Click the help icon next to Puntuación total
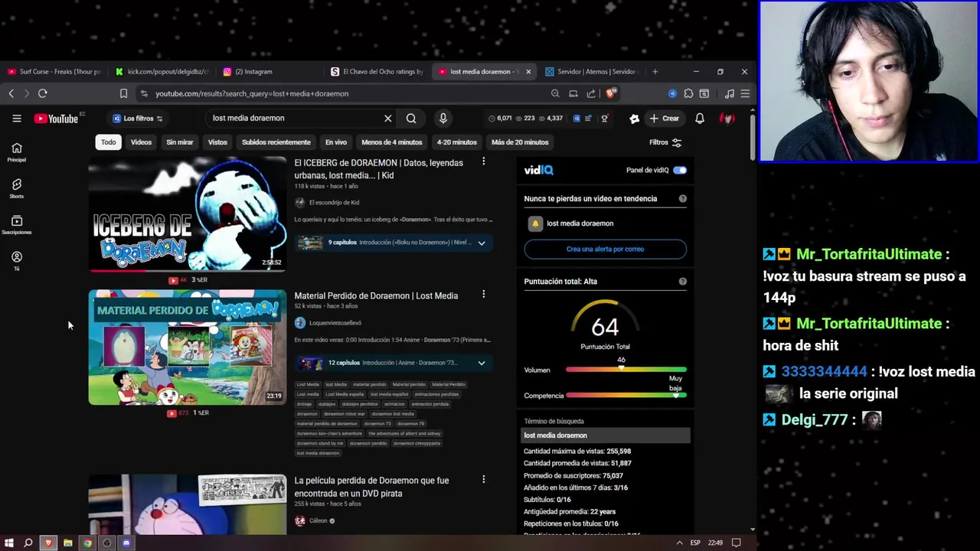The width and height of the screenshot is (980, 551). coord(682,281)
